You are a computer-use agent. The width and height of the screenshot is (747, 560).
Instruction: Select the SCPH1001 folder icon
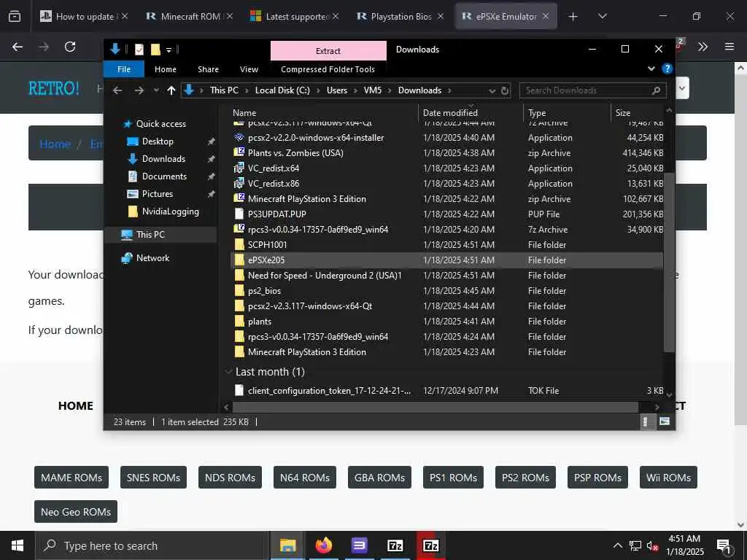coord(239,245)
